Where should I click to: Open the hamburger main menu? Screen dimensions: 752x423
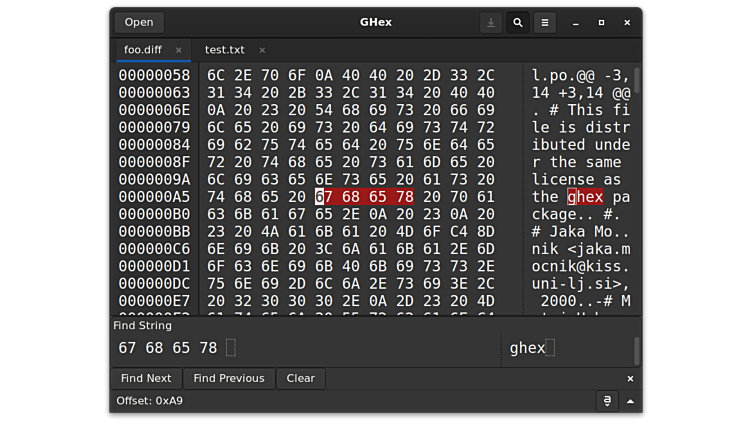pyautogui.click(x=544, y=22)
